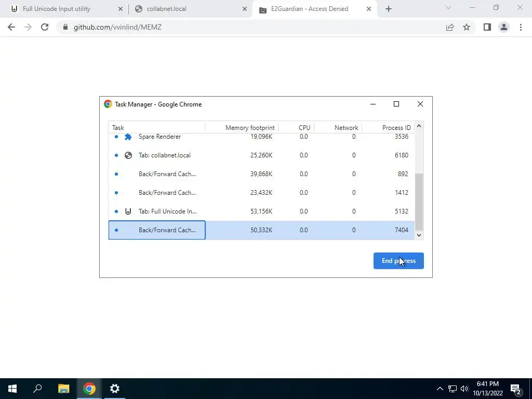
Task: Sort by Process ID column
Action: pos(388,128)
